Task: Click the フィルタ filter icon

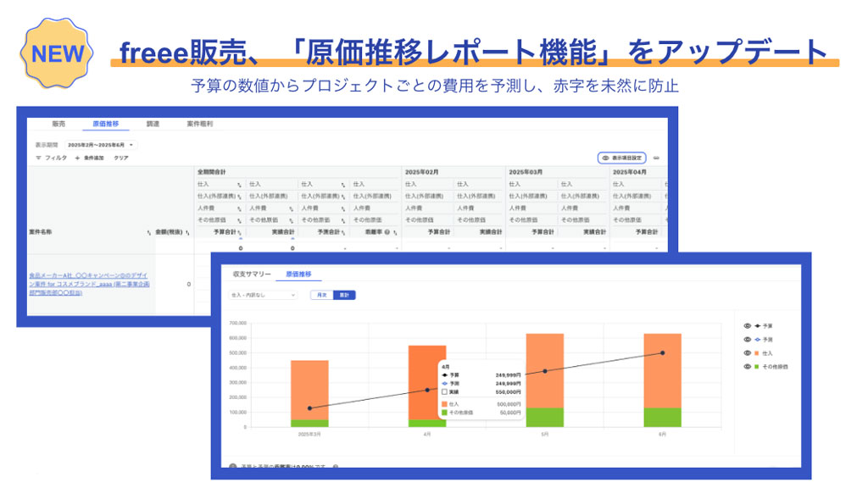Action: click(38, 158)
